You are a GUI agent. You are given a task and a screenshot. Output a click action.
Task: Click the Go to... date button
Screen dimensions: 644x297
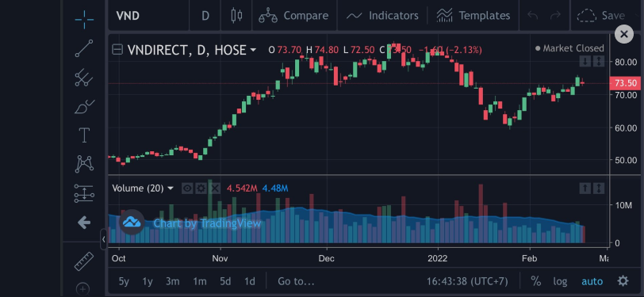[296, 281]
